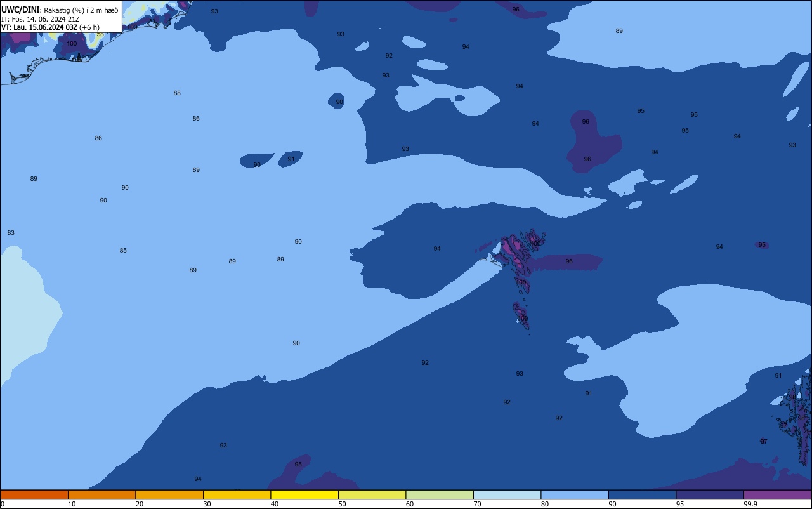Click the 10–20 orange legend swatch
This screenshot has height=509, width=812.
pos(101,494)
